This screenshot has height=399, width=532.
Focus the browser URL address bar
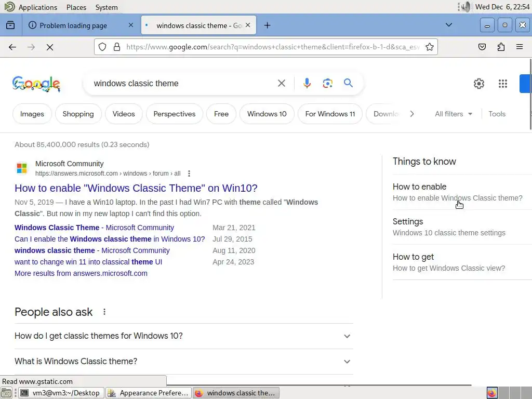click(273, 47)
